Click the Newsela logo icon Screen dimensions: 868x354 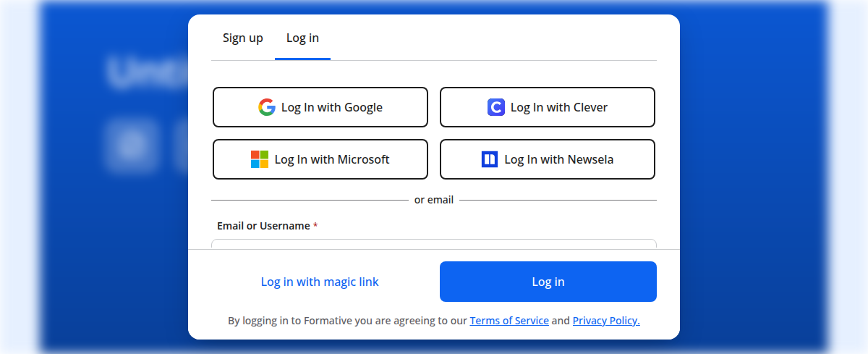pyautogui.click(x=490, y=159)
